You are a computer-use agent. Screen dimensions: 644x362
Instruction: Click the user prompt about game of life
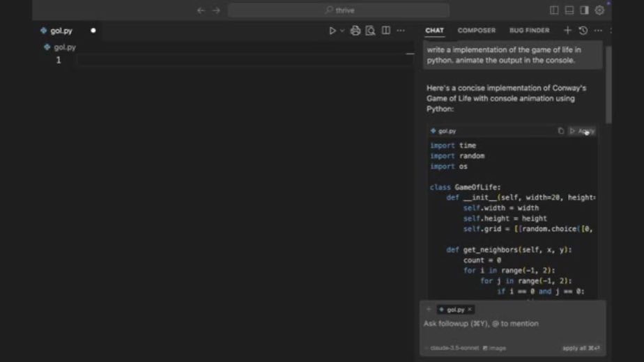[512, 55]
